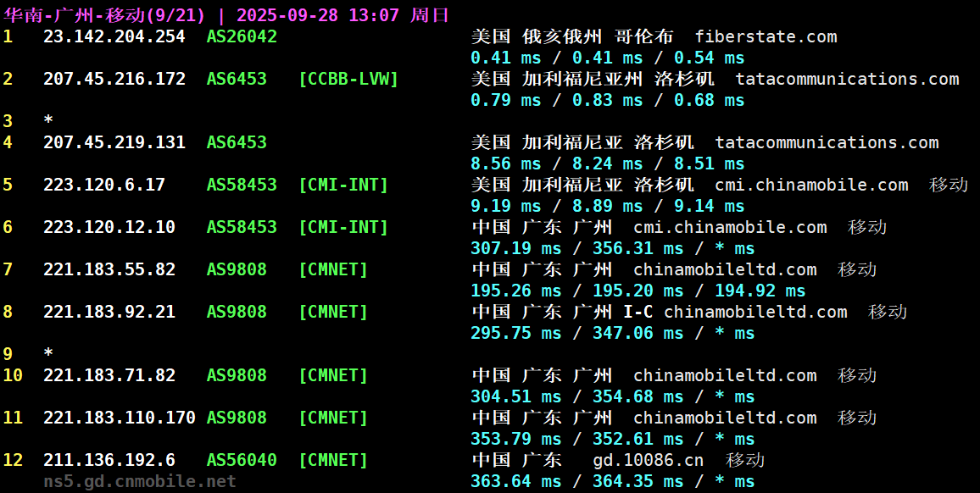980x493 pixels.
Task: Select IP address 207.45.219.131
Action: (x=114, y=141)
